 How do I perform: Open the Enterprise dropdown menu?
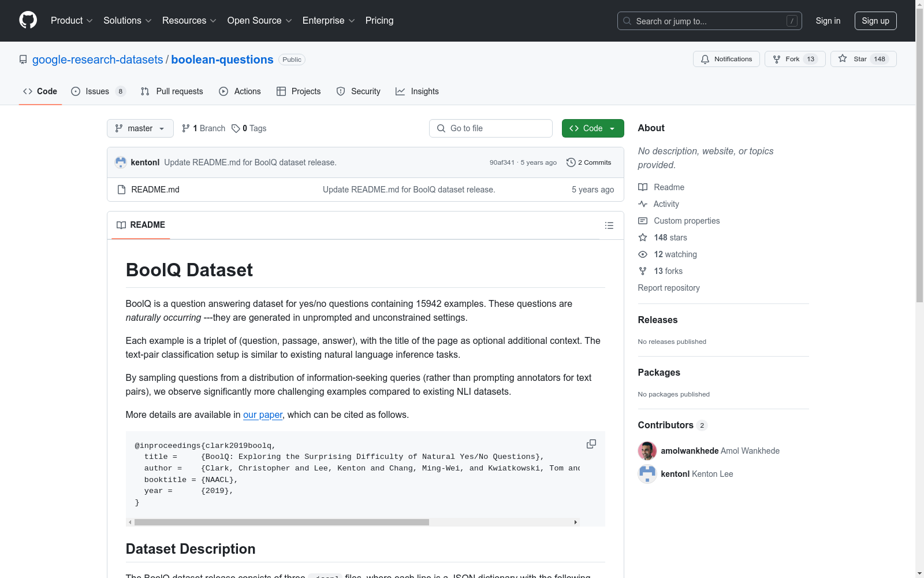(329, 20)
